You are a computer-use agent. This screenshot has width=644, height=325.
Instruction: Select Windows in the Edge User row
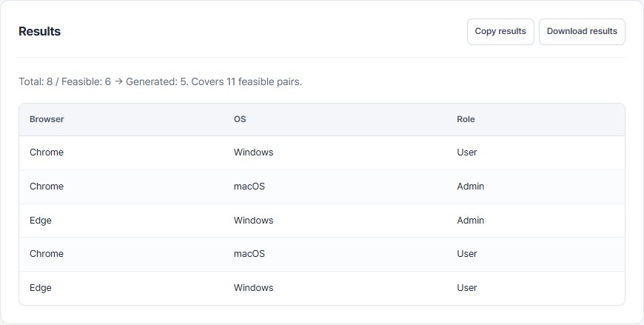253,288
